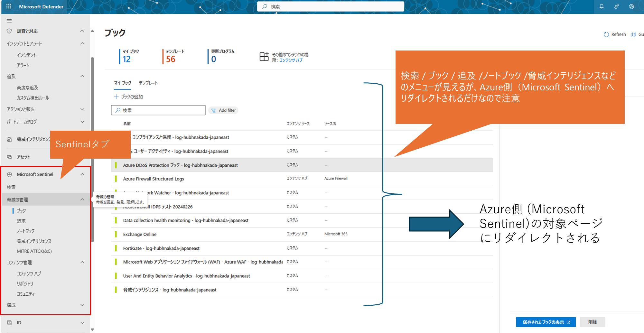This screenshot has height=333, width=644.
Task: Open コミュニティ in sidebar
Action: coord(26,294)
